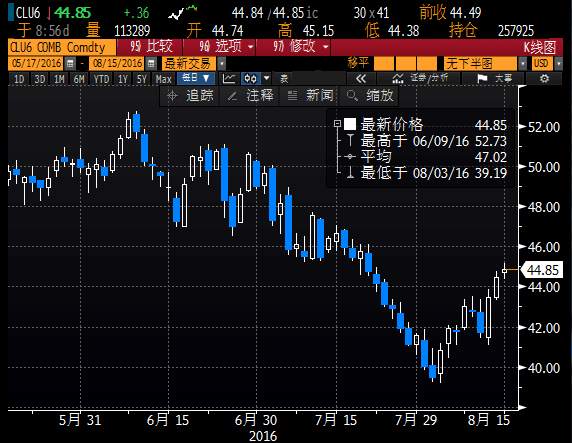The height and width of the screenshot is (443, 572).
Task: Activate the 追踪 crosshair tracking tool
Action: 190,96
